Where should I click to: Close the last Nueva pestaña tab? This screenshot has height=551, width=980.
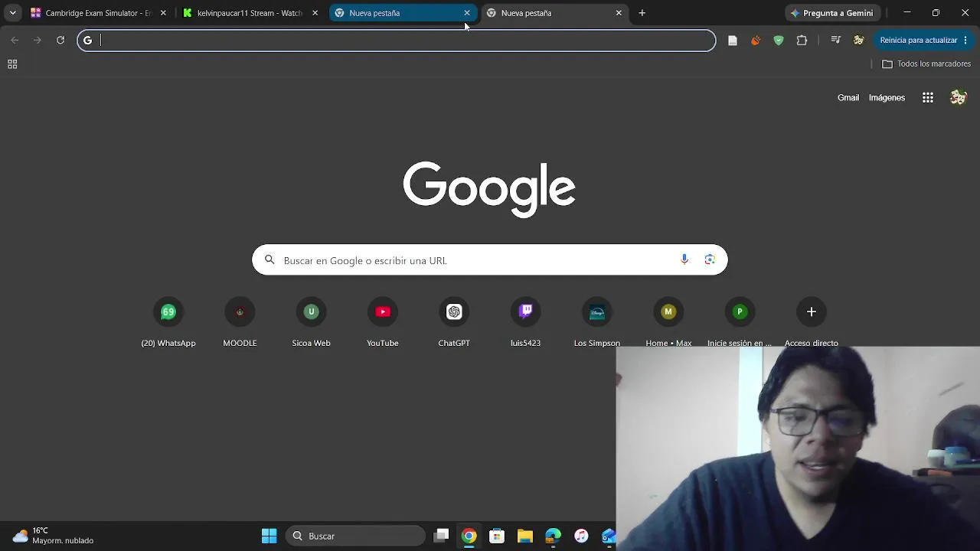(x=619, y=13)
